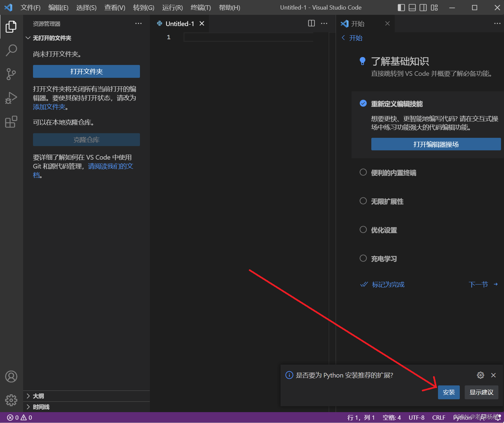Click the 打开文件夹 button

86,72
